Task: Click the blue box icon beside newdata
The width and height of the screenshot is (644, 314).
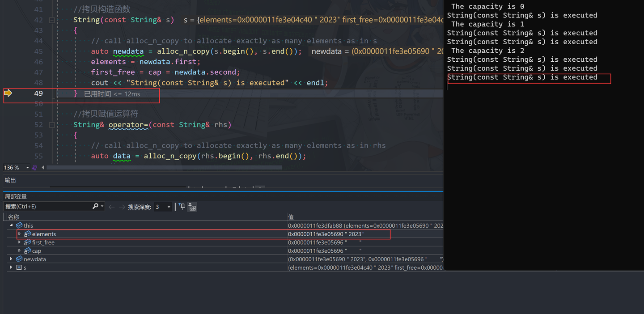Action: point(19,259)
